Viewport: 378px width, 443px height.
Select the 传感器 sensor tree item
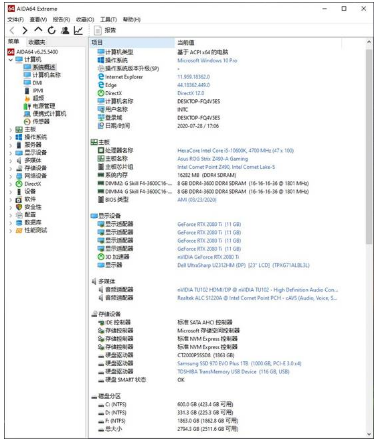(x=41, y=121)
